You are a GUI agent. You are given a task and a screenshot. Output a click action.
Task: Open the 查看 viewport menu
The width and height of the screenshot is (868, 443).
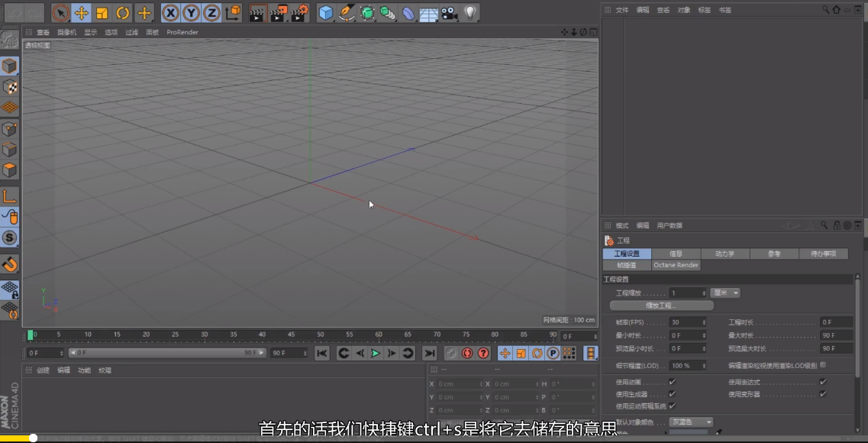pos(44,32)
